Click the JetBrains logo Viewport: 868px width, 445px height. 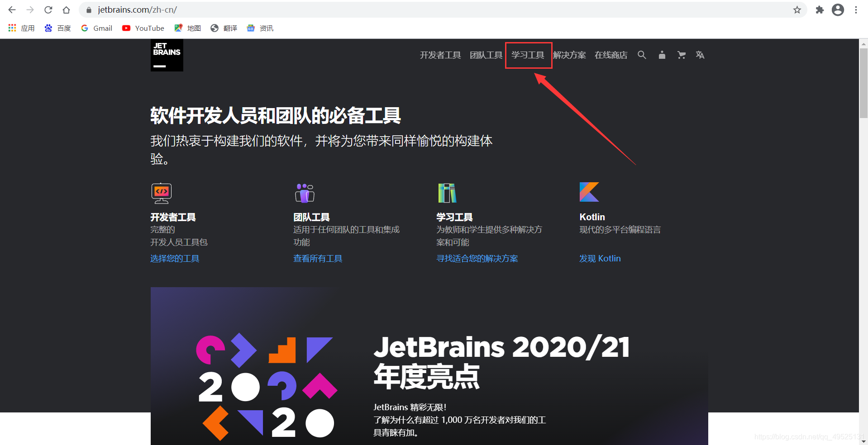coord(167,55)
